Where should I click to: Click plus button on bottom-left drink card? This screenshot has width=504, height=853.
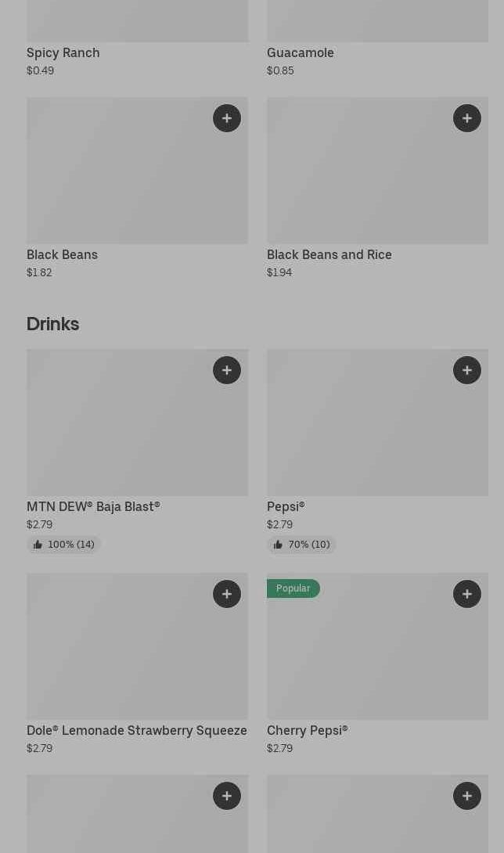click(x=227, y=796)
